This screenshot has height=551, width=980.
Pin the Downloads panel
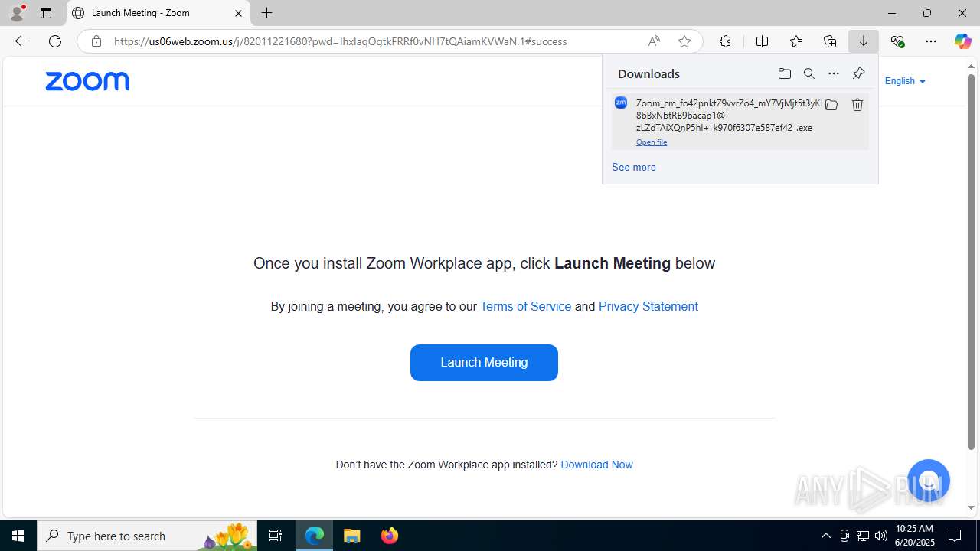tap(858, 73)
